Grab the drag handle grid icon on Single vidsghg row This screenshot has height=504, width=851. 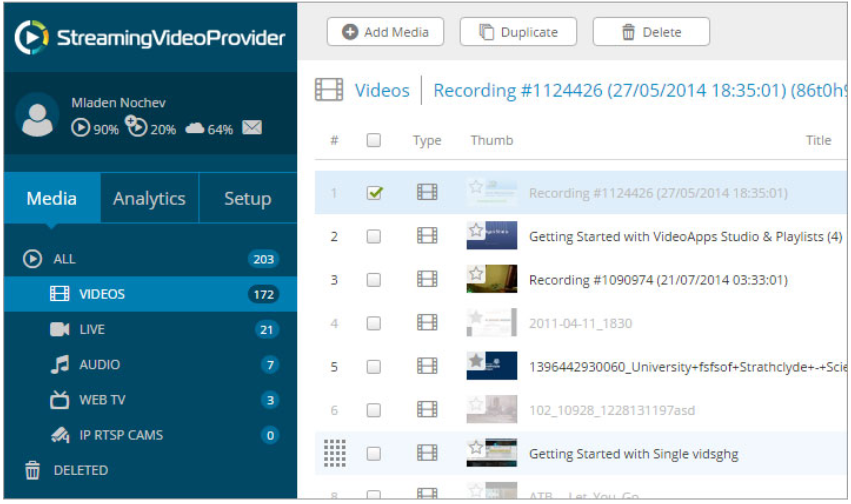335,453
